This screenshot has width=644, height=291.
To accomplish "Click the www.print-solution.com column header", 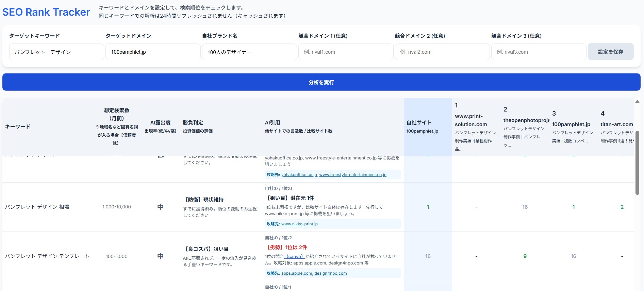I will (x=471, y=120).
